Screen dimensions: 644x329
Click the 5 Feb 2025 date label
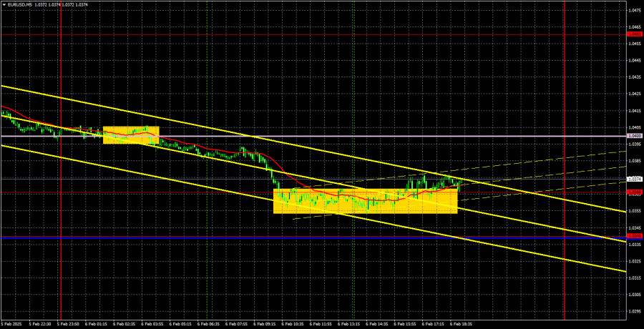pos(12,324)
